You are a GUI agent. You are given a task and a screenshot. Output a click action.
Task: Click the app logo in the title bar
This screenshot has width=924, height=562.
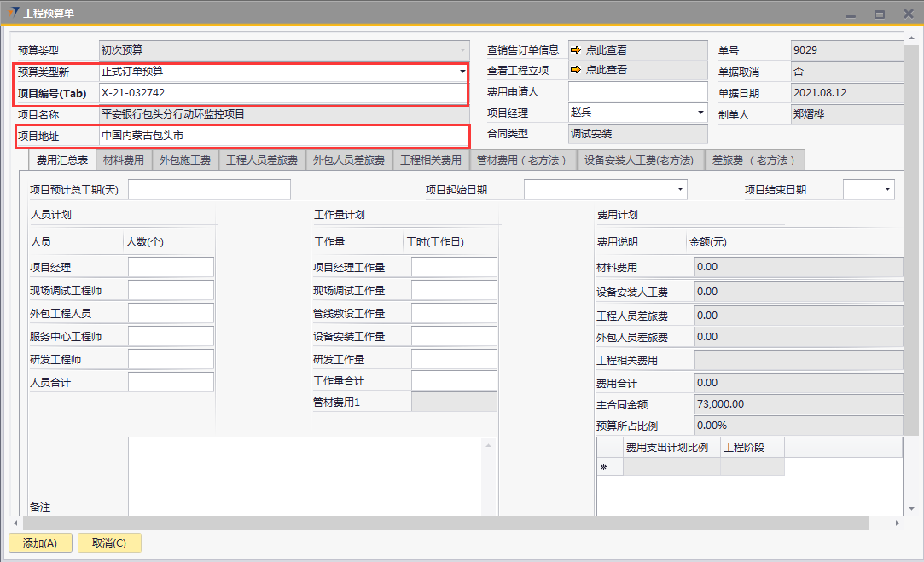tap(12, 13)
